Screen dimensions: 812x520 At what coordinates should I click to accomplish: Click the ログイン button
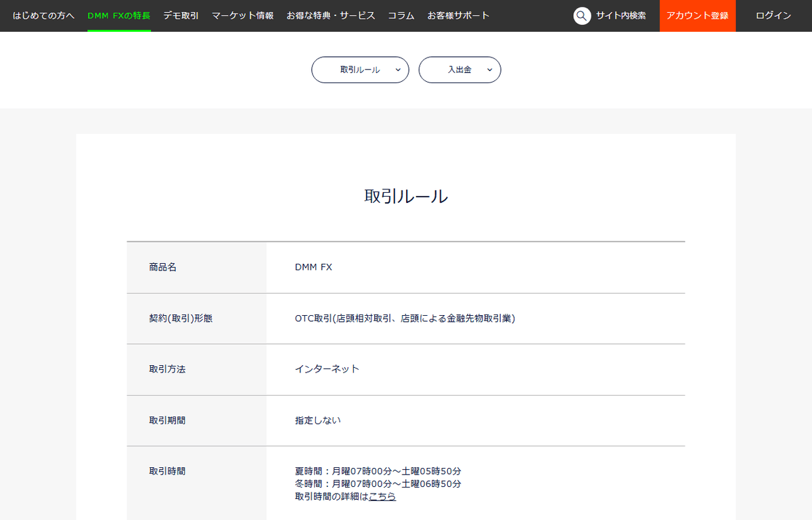click(x=773, y=16)
